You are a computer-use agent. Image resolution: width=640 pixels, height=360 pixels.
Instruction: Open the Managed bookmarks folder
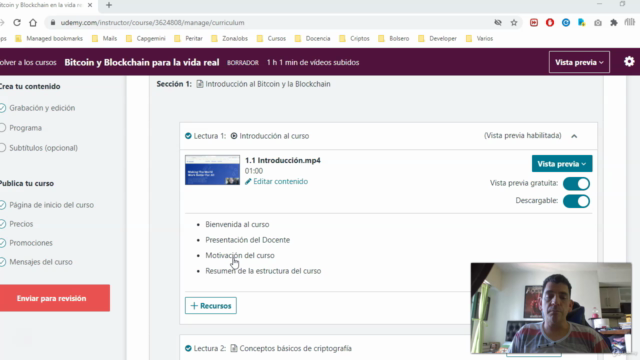click(x=49, y=38)
